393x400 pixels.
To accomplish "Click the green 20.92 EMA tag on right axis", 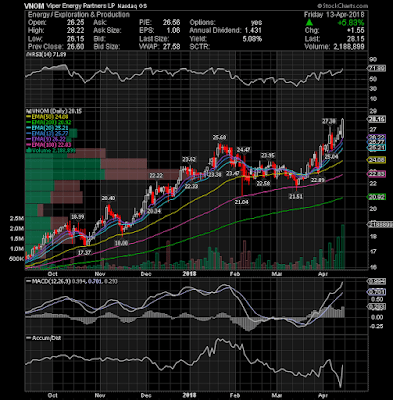I will pyautogui.click(x=376, y=197).
